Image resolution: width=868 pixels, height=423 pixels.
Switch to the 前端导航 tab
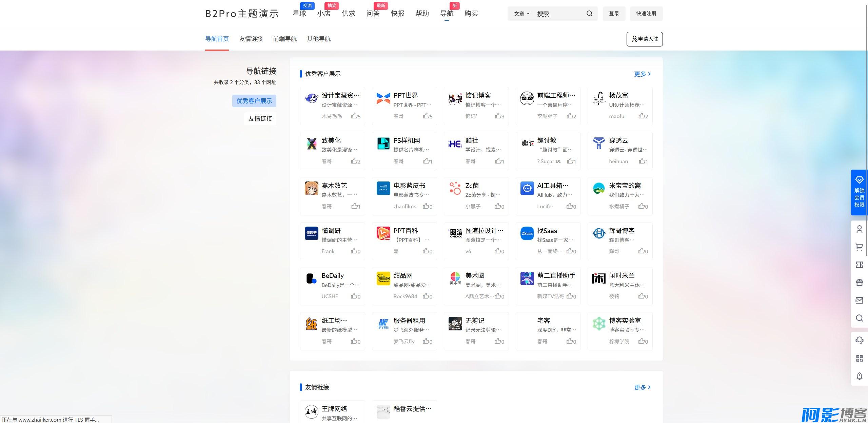[285, 39]
